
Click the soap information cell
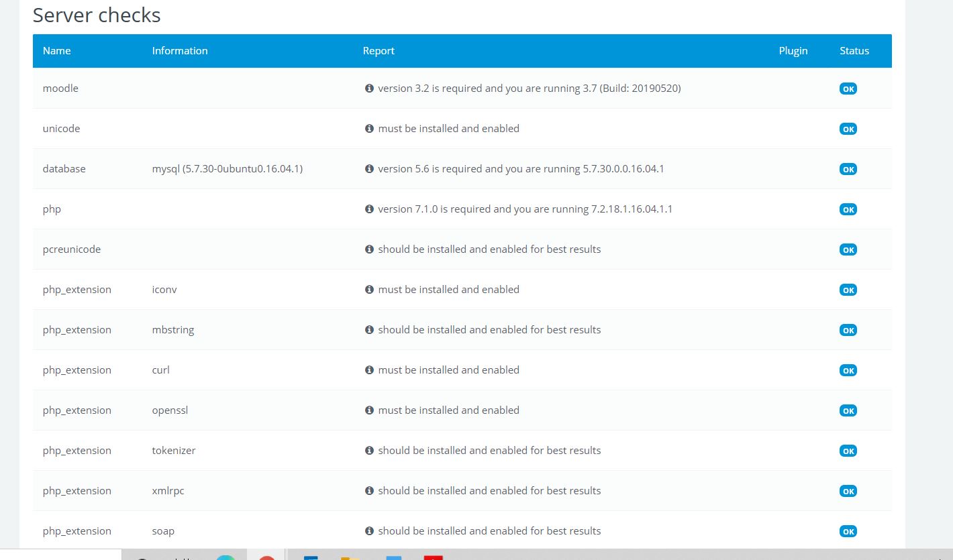[x=163, y=530]
